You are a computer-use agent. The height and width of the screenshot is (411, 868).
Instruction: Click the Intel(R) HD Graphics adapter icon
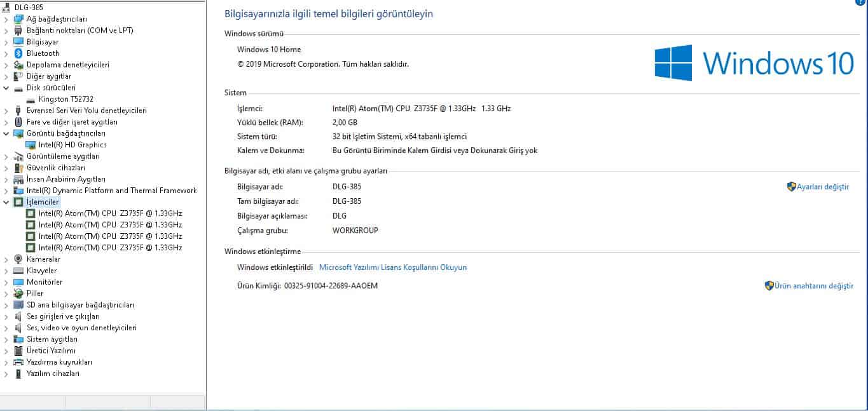pyautogui.click(x=31, y=145)
